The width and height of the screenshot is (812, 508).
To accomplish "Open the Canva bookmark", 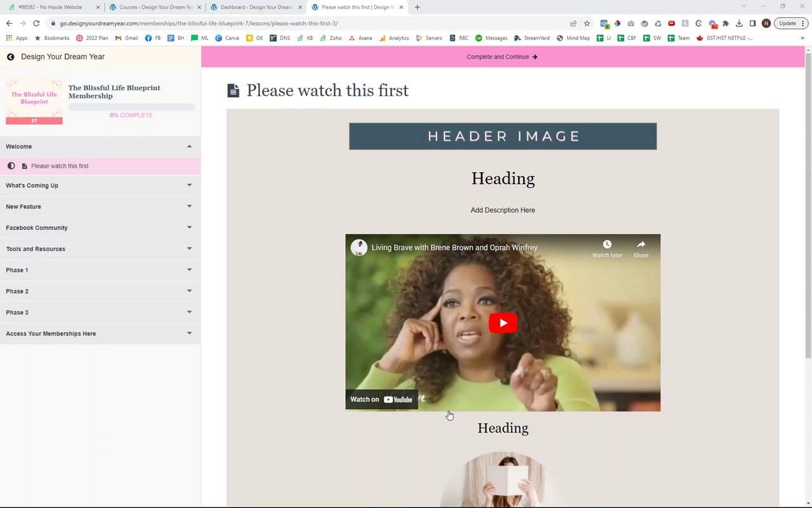I will coord(227,38).
